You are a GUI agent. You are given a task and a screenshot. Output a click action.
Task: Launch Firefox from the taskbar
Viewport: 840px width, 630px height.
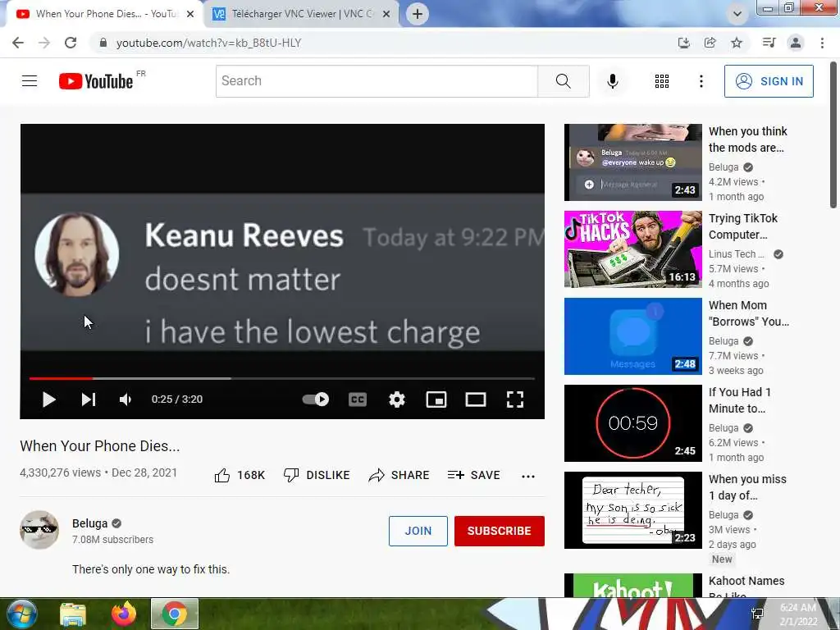pyautogui.click(x=124, y=614)
